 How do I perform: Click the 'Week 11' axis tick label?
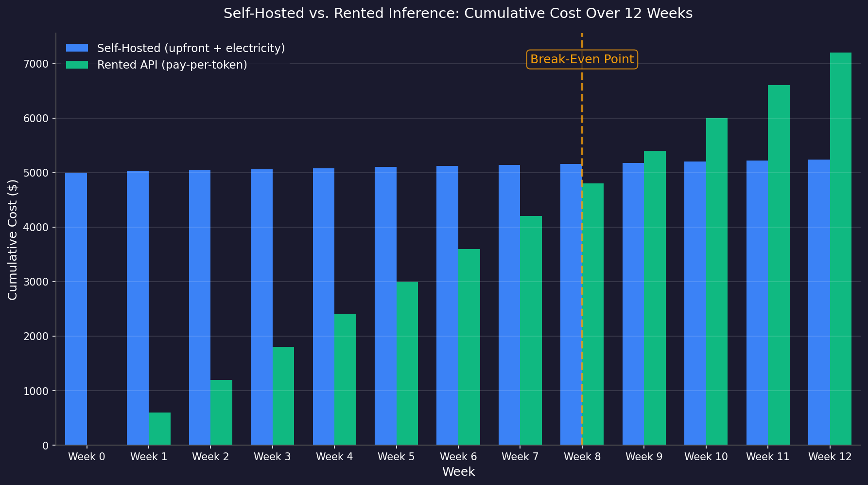coord(768,457)
